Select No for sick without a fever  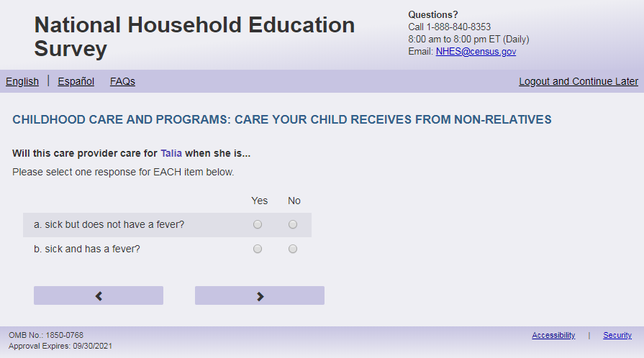[293, 225]
